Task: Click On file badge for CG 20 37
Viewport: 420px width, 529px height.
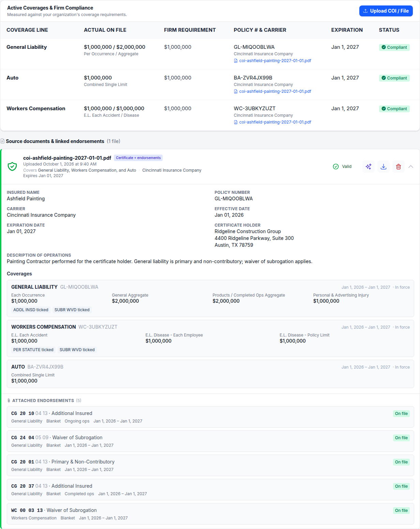Action: 401,486
